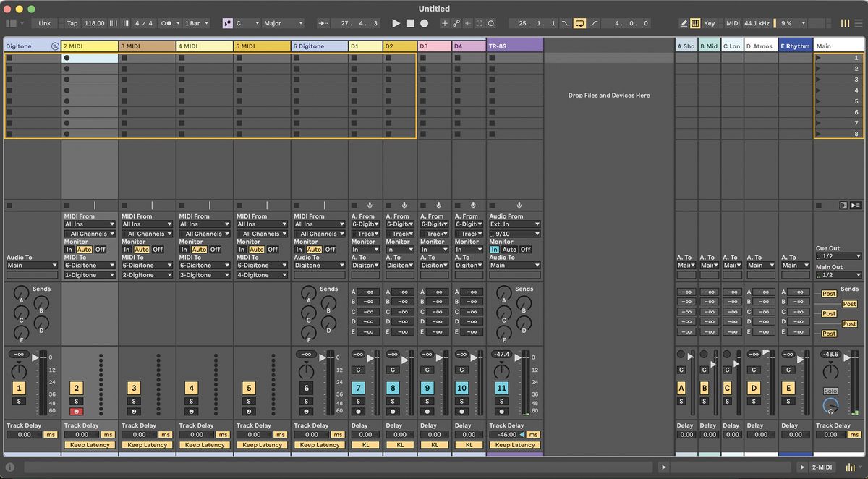Open the Major scale dropdown
This screenshot has width=868, height=479.
pyautogui.click(x=282, y=23)
